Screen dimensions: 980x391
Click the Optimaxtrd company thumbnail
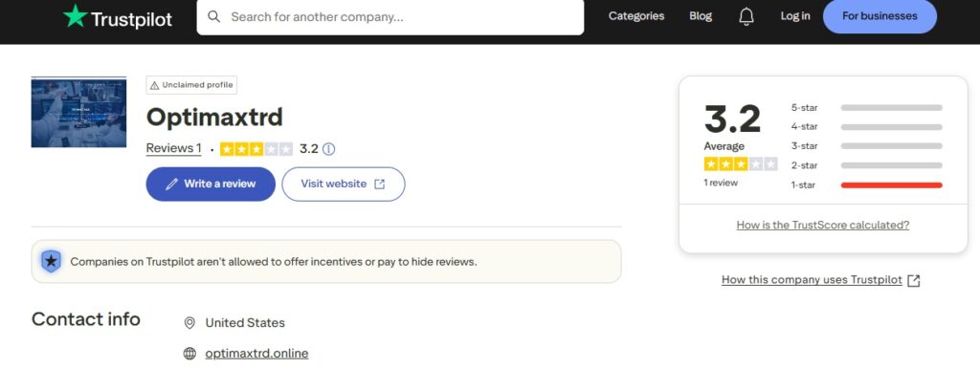78,112
